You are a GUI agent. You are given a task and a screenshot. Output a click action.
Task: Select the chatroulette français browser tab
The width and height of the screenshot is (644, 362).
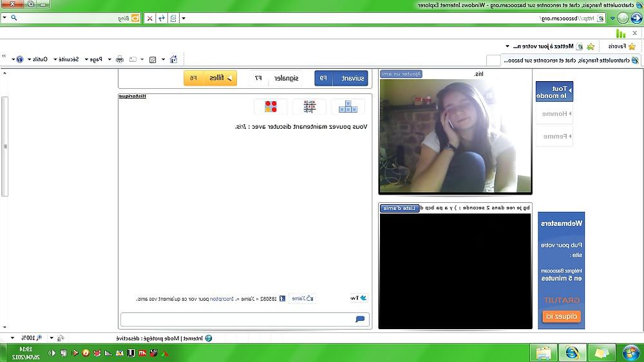click(x=571, y=61)
